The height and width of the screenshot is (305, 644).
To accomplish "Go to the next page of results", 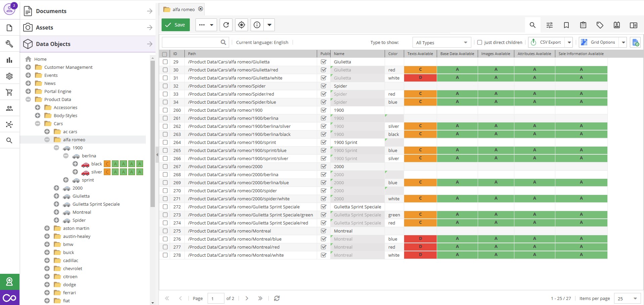I will (x=247, y=298).
